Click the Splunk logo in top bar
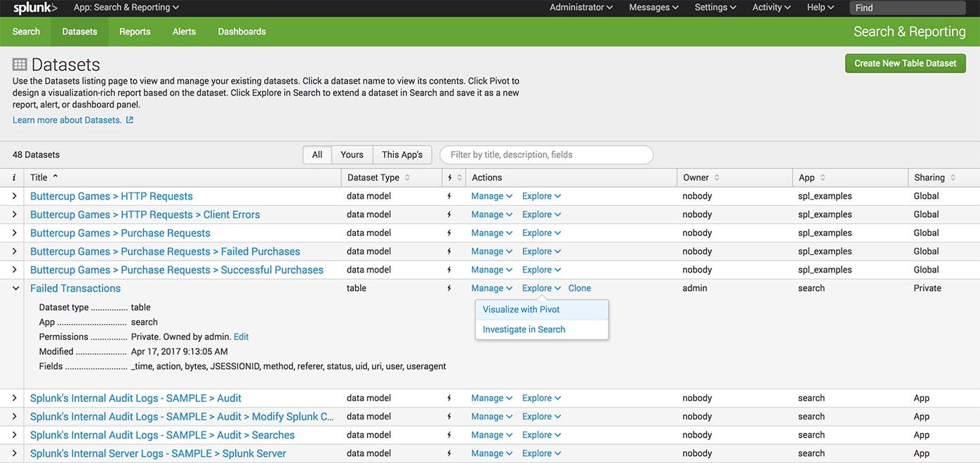Screen dimensions: 980x463 pos(35,8)
